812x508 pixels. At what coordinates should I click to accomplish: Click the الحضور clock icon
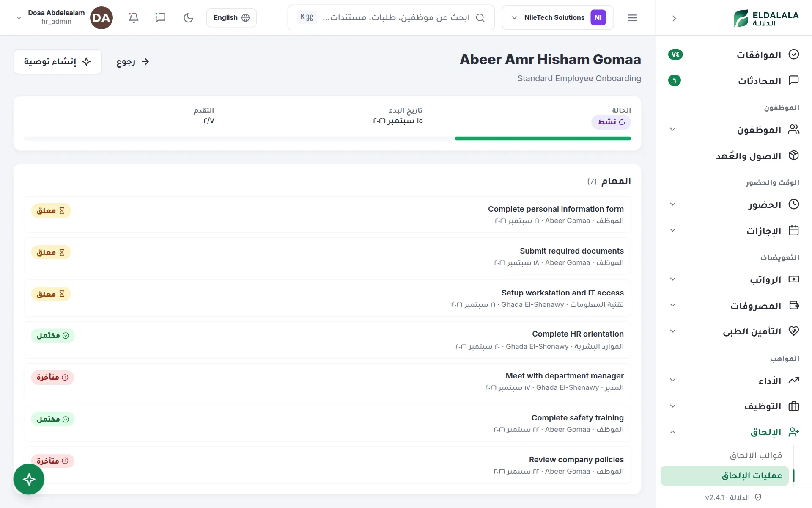click(x=794, y=204)
